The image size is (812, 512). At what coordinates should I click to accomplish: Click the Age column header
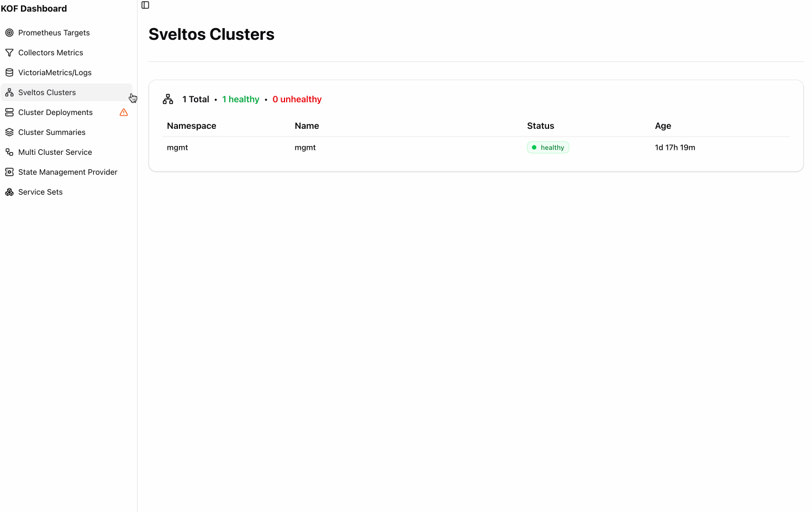[663, 126]
